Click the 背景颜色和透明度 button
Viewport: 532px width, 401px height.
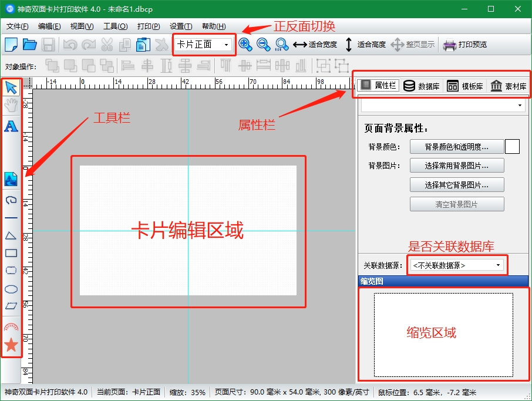[x=456, y=147]
